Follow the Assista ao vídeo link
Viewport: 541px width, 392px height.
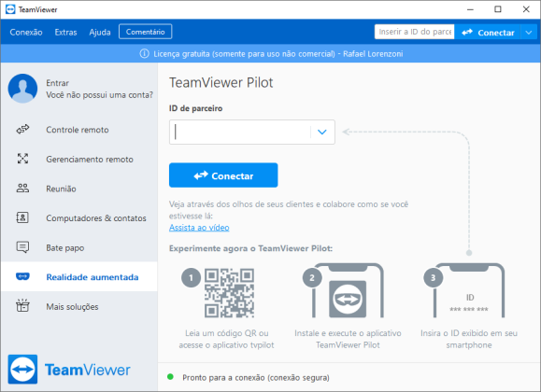coord(199,228)
